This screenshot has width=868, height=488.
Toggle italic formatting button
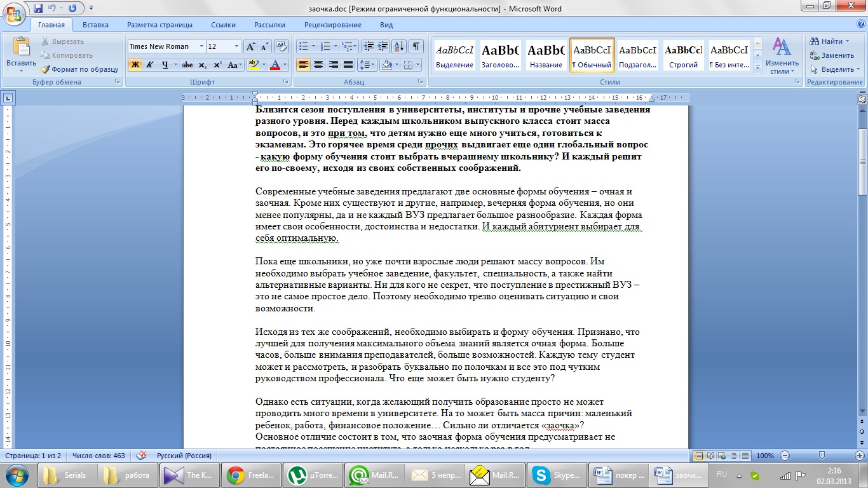click(x=150, y=65)
